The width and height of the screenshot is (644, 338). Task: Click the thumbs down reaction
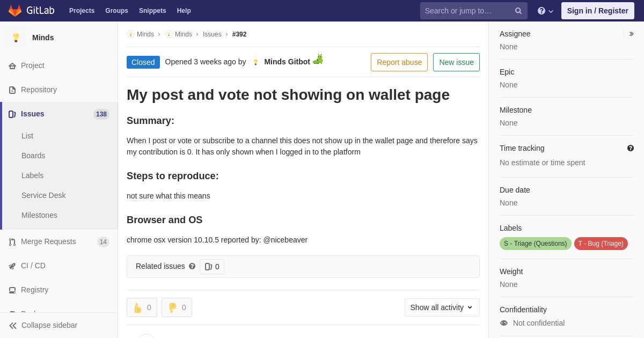pyautogui.click(x=177, y=307)
